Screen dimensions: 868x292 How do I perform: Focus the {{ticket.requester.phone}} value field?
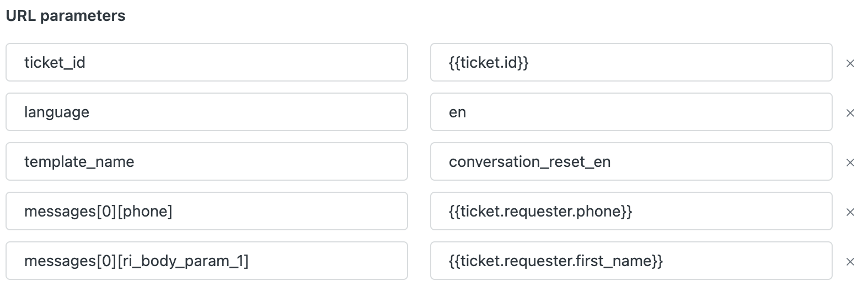[631, 212]
